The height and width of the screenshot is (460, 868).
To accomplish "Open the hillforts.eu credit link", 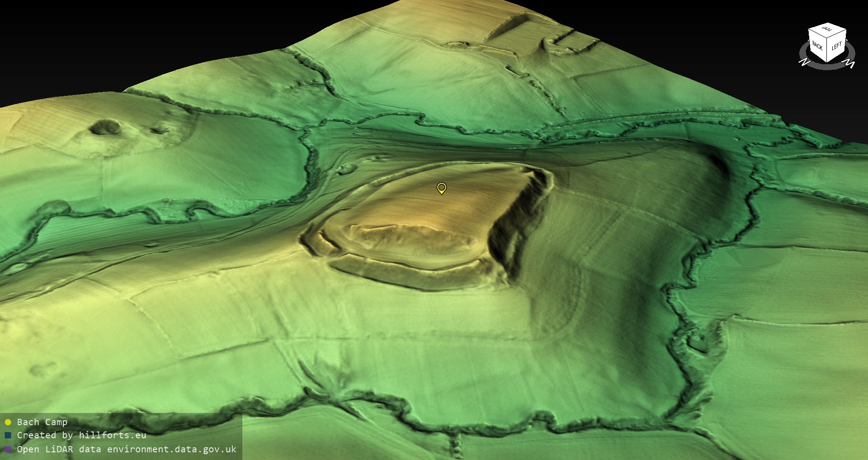I will pyautogui.click(x=113, y=436).
